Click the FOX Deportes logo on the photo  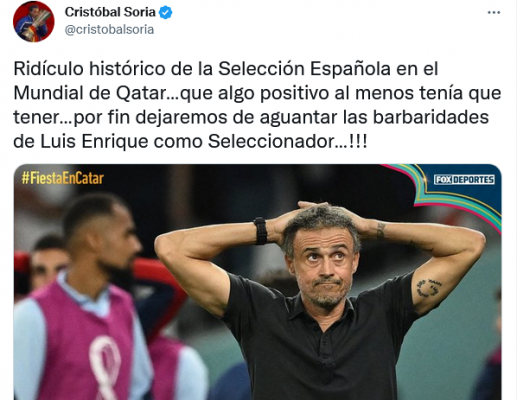pos(464,180)
